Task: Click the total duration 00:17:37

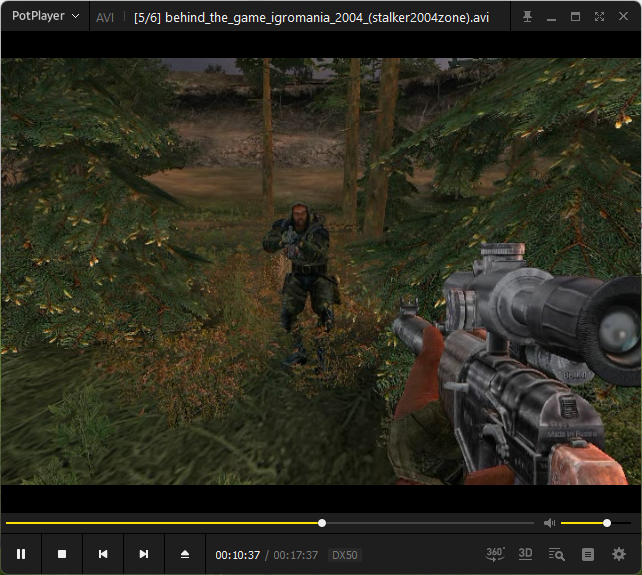Action: pos(296,555)
